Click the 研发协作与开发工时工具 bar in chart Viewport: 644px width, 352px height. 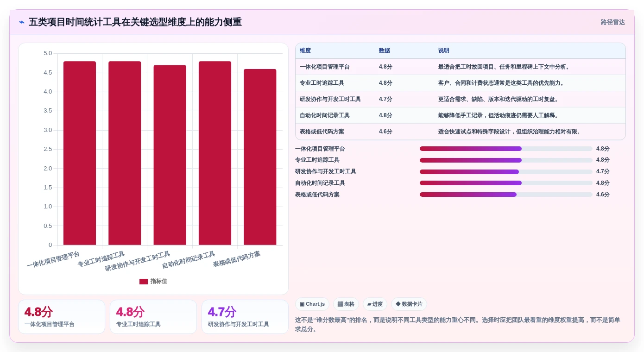click(170, 155)
